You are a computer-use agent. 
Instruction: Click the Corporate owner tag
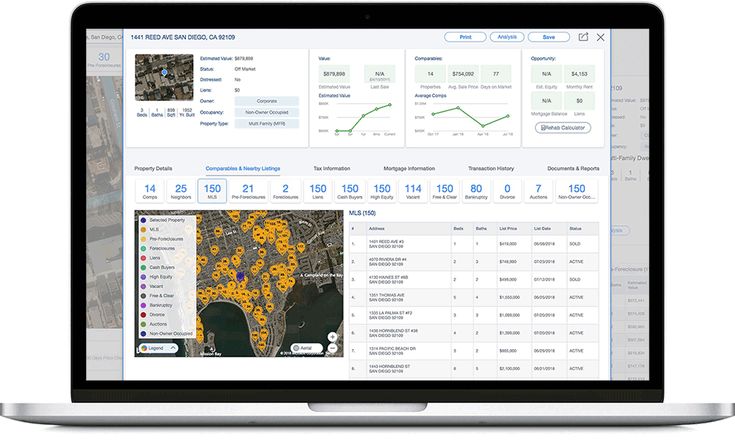[x=267, y=101]
